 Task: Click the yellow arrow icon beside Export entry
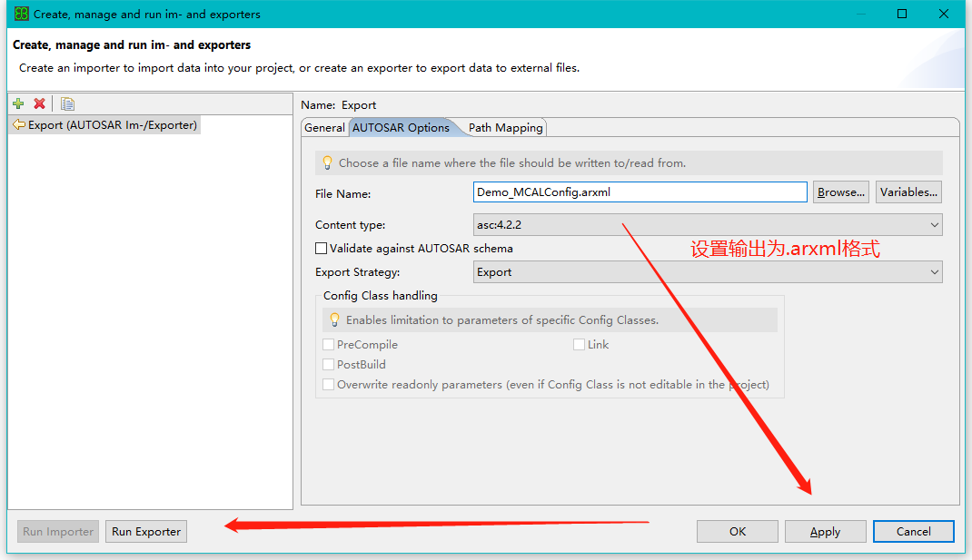(x=18, y=125)
